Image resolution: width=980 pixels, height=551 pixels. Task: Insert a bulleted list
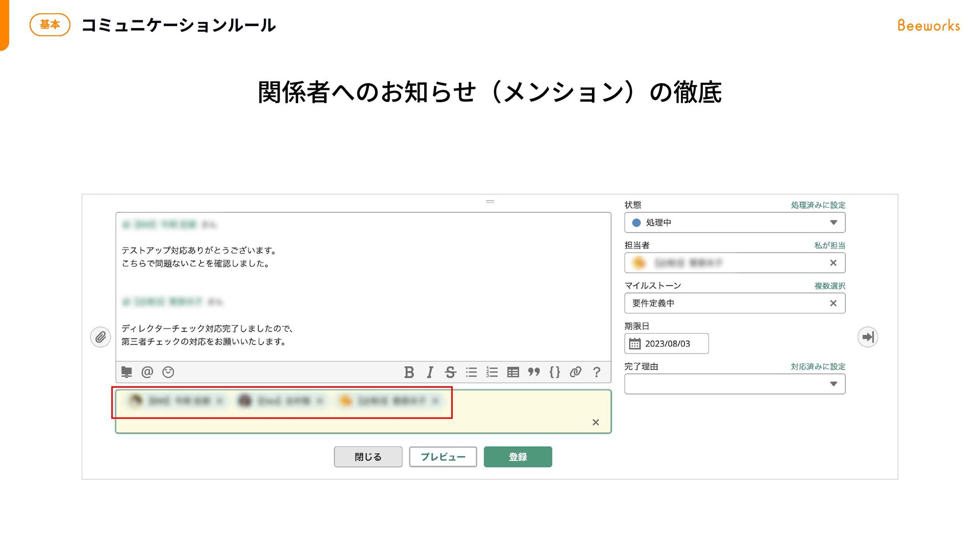click(471, 372)
